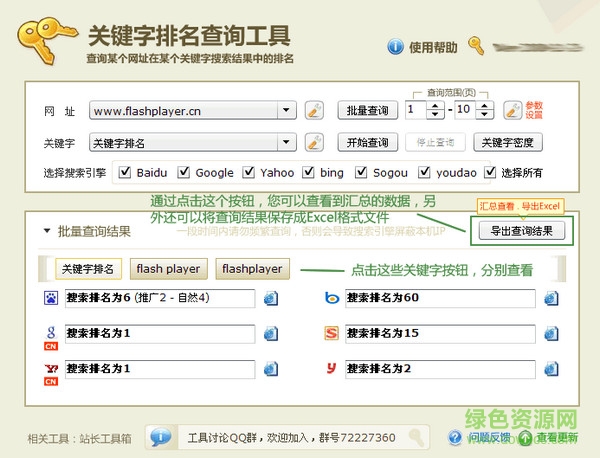600x458 pixels.
Task: Click the edit icon beside 关键字 field
Action: 313,142
